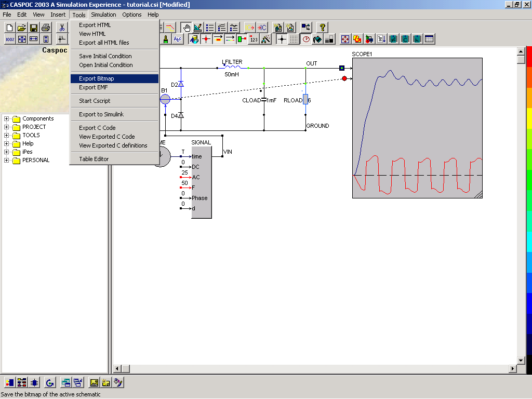
Task: Select Start Cscript menu entry
Action: tap(115, 101)
